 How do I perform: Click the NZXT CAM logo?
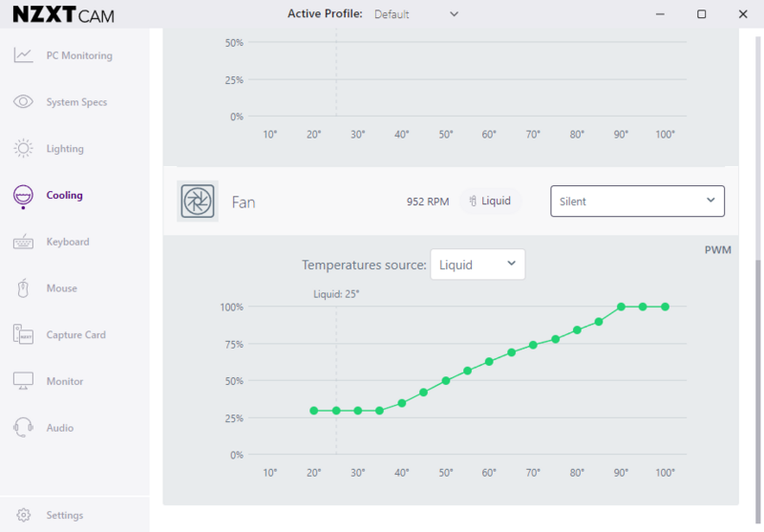pyautogui.click(x=62, y=16)
